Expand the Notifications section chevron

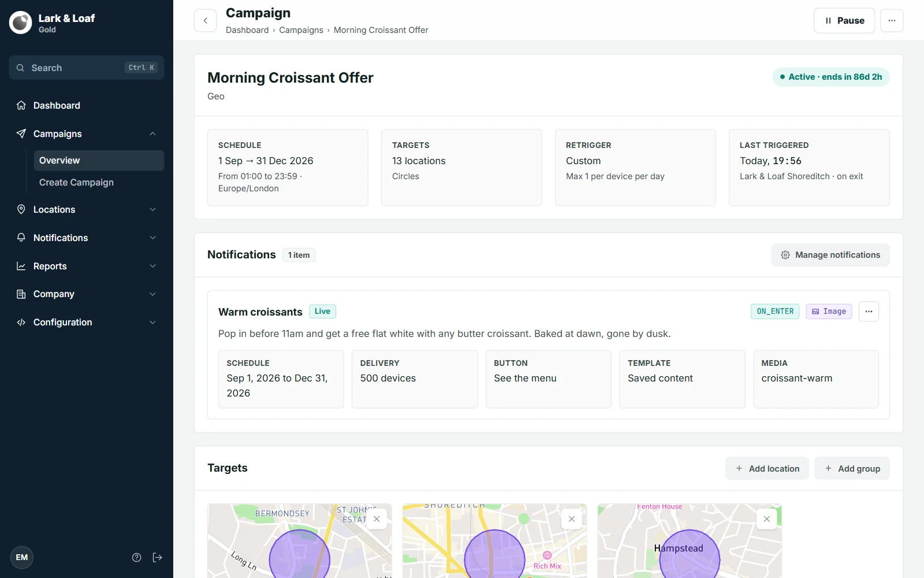pos(153,238)
